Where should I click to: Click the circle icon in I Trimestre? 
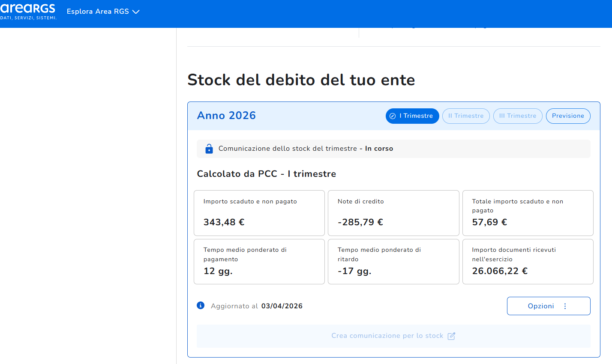tap(393, 116)
